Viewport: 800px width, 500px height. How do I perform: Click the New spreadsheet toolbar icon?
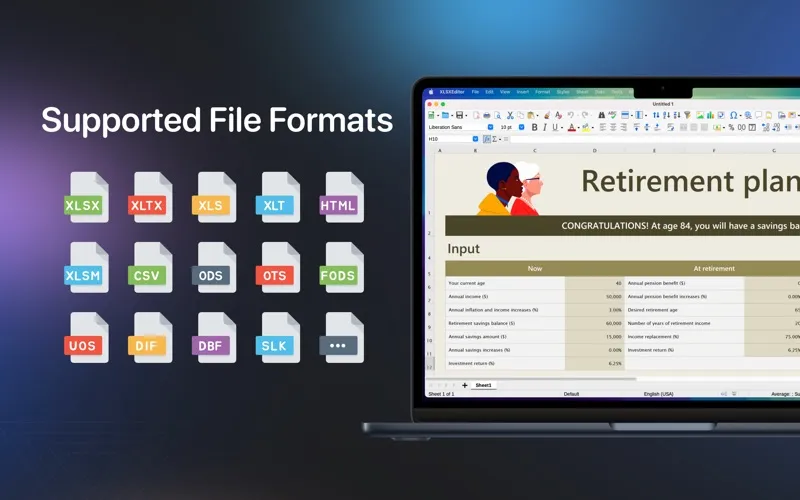point(431,115)
